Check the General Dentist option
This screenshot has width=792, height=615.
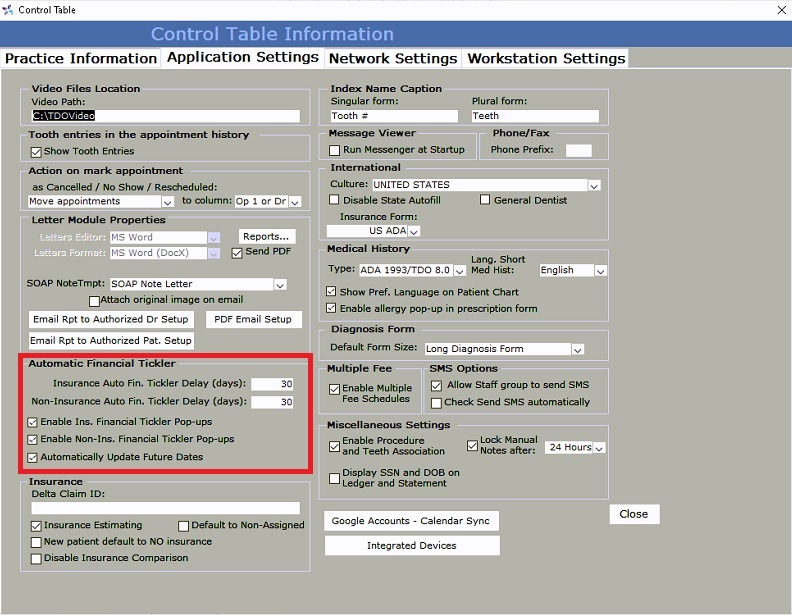485,200
